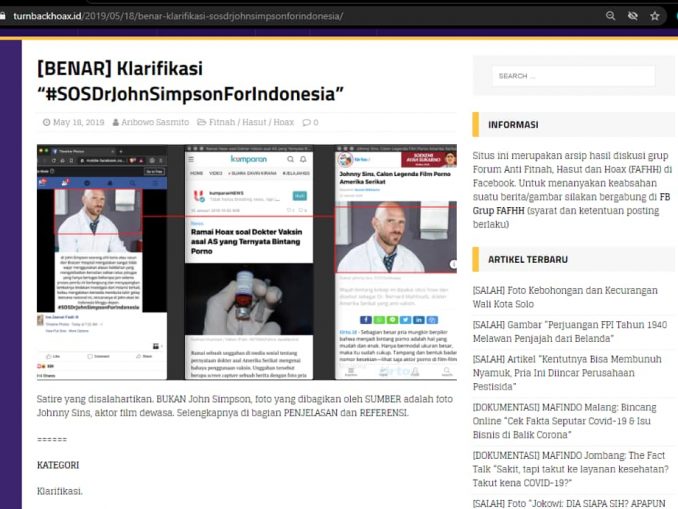
Task: Open article Foto Kebohongan dan Kecurangan Wali Kota Solo
Action: click(565, 297)
